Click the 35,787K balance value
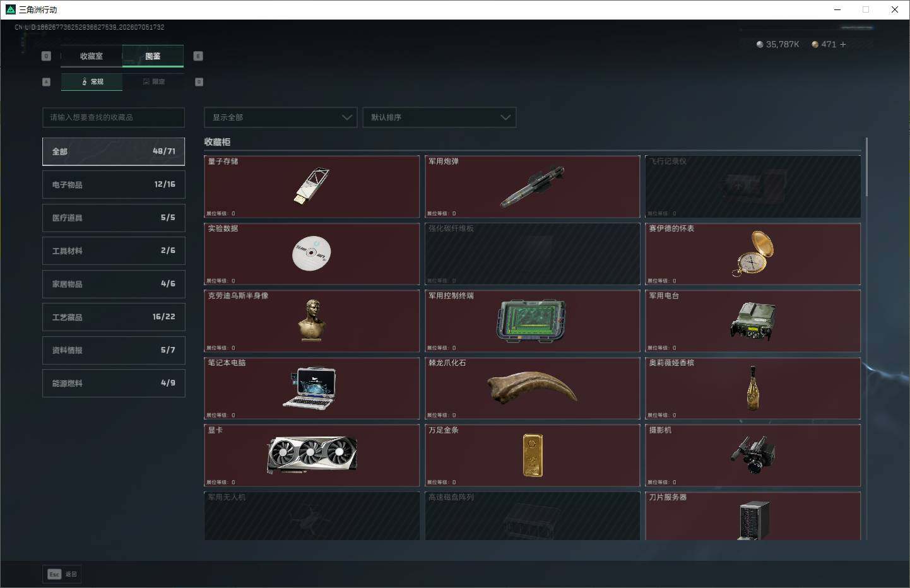Viewport: 910px width, 588px height. click(783, 44)
